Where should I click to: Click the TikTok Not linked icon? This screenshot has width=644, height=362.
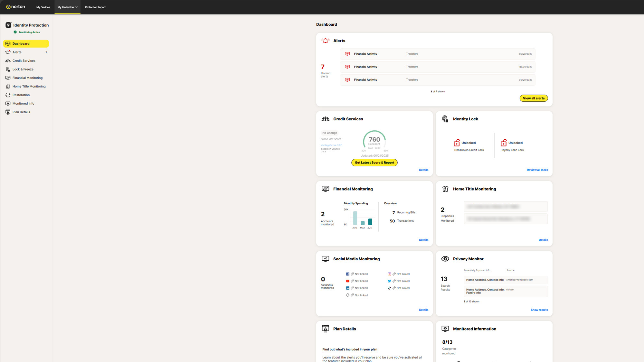coord(390,288)
